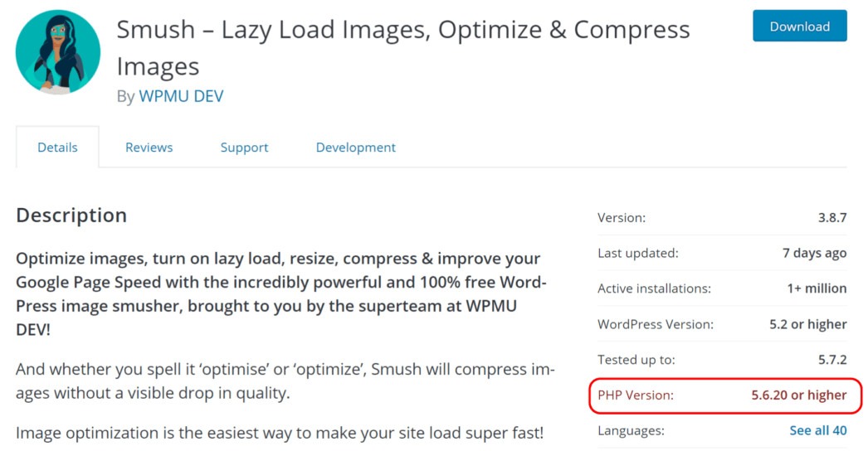Click the bold intro paragraph about optimizing images
Image resolution: width=868 pixels, height=451 pixels.
pos(281,293)
